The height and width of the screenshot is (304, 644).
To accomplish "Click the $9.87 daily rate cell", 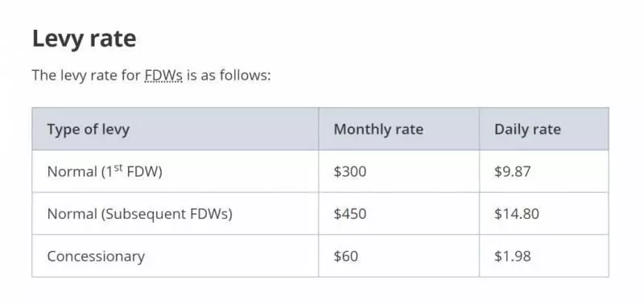I will (513, 171).
